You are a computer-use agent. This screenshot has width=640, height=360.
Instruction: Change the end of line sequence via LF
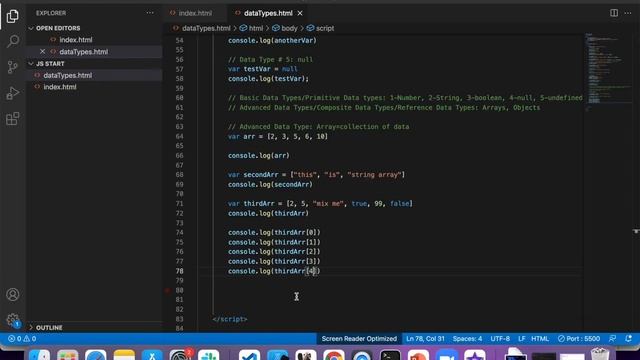[522, 339]
